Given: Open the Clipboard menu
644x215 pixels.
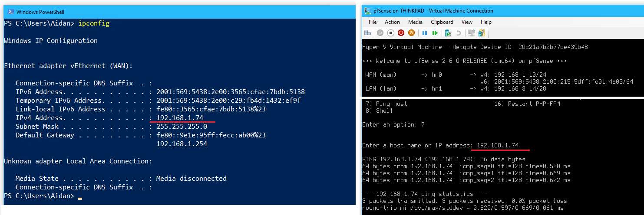Looking at the screenshot, I should pos(442,22).
